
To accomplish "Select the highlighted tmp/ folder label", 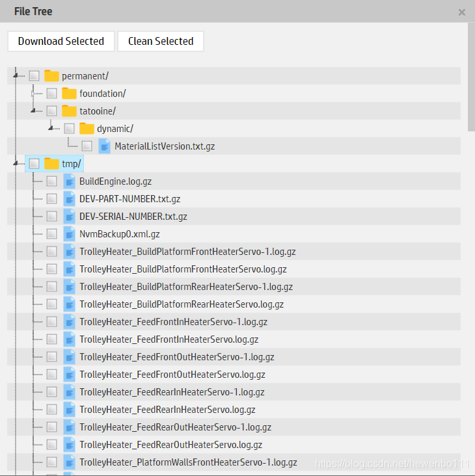I will tap(72, 165).
